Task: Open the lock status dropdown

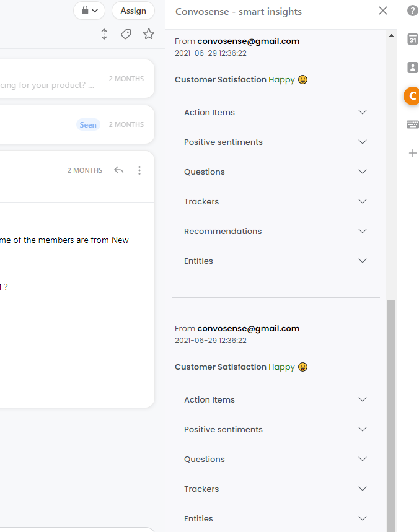Action: click(89, 11)
